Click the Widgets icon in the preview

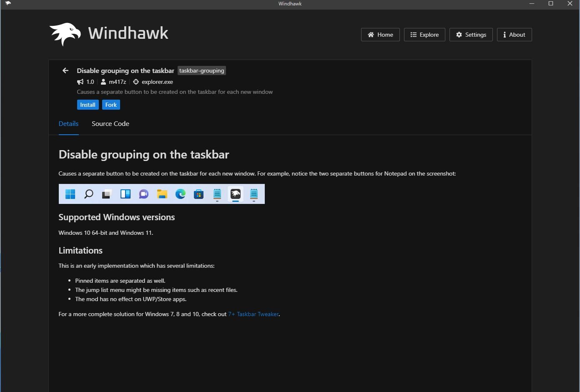click(126, 194)
